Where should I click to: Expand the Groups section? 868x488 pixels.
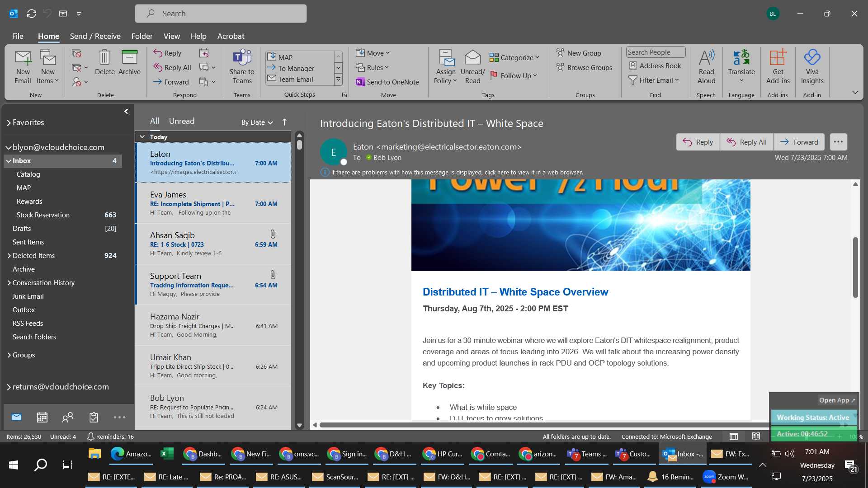click(x=9, y=355)
